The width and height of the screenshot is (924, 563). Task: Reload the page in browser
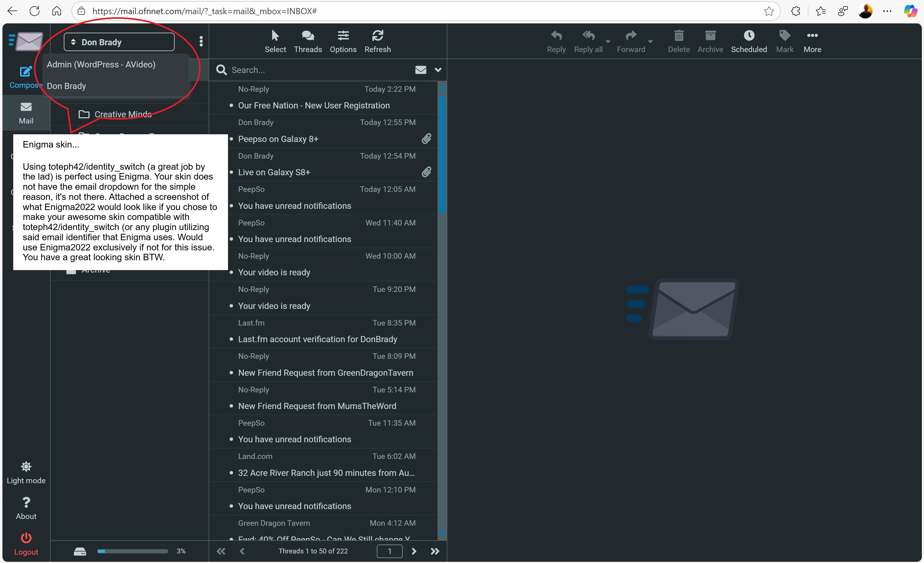pos(35,11)
